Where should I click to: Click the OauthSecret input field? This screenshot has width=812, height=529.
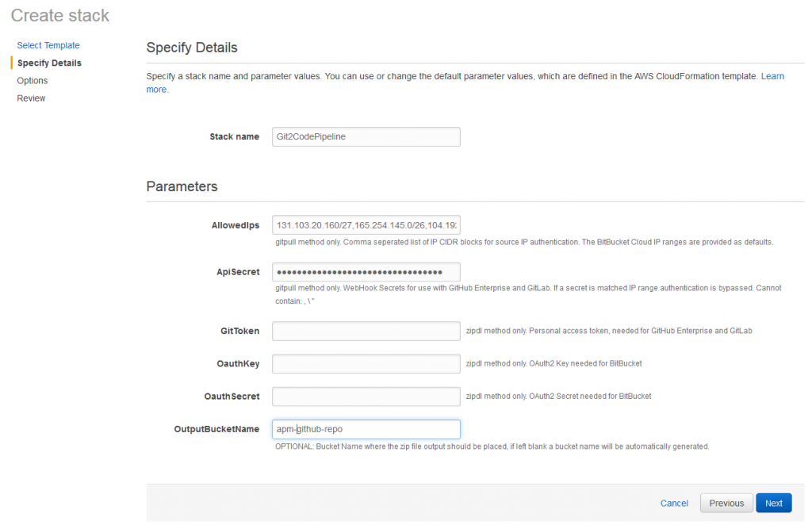coord(366,396)
